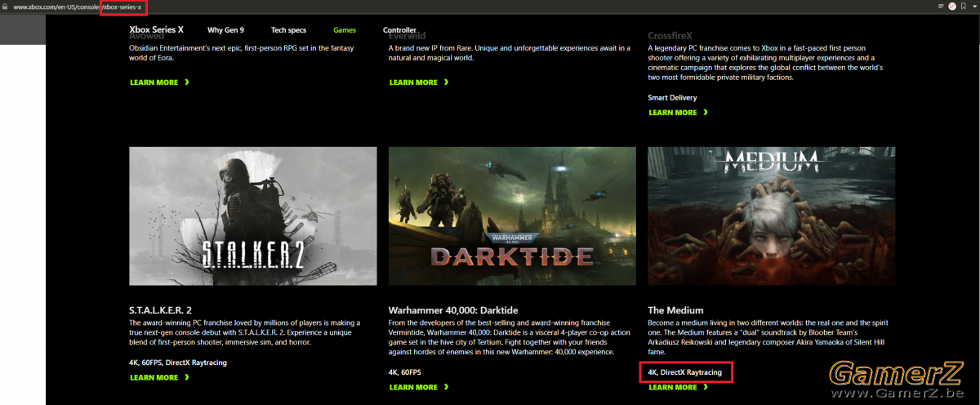980x405 pixels.
Task: Click the xbox.com URL in address bar
Action: click(78, 7)
